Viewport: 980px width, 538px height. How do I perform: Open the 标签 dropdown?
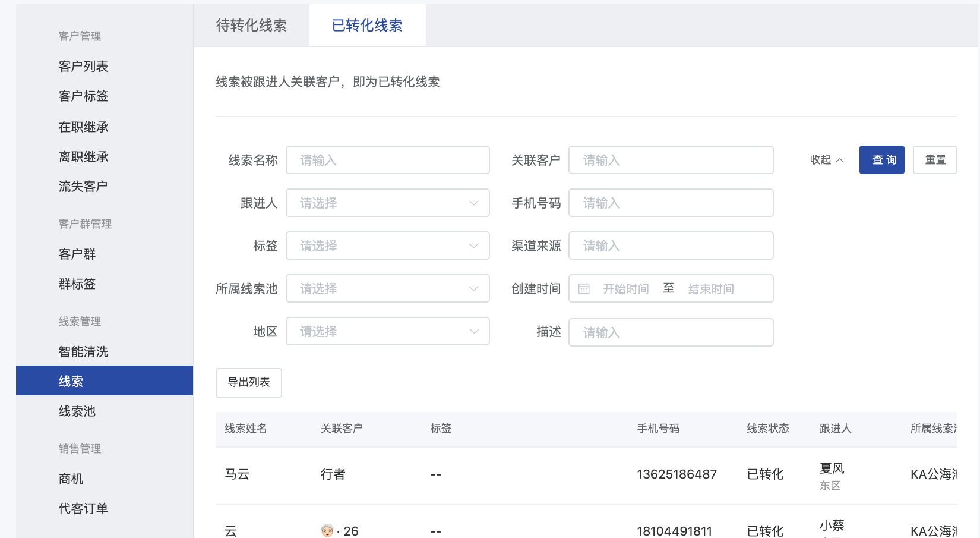[388, 246]
